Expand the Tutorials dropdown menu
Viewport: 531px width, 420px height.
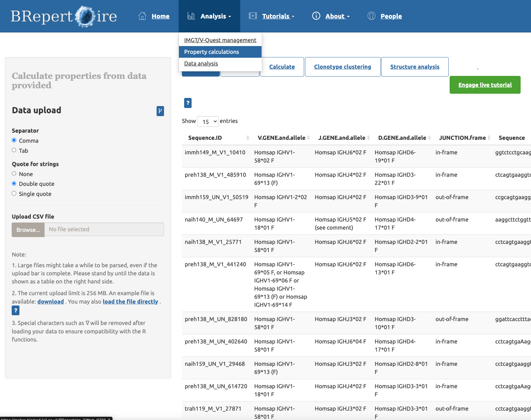(x=278, y=16)
